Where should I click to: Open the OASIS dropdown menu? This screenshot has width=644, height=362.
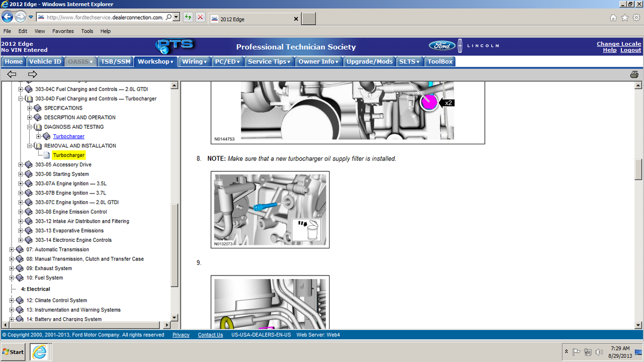(x=80, y=62)
